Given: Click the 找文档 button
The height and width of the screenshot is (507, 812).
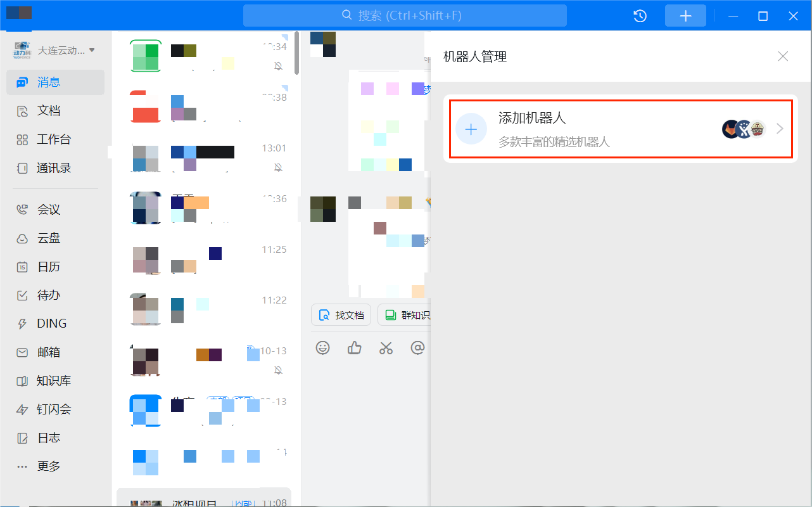Looking at the screenshot, I should click(x=341, y=315).
